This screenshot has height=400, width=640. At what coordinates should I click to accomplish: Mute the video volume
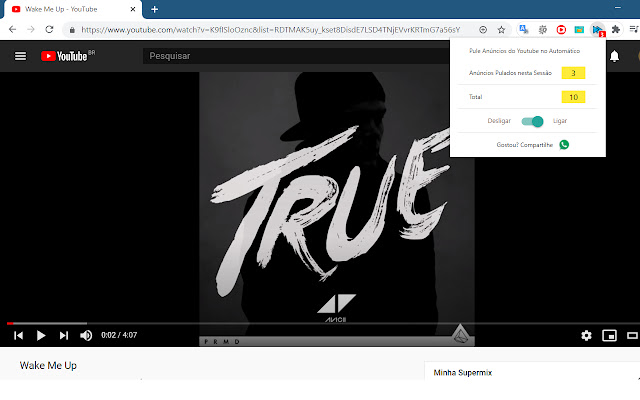click(x=86, y=336)
